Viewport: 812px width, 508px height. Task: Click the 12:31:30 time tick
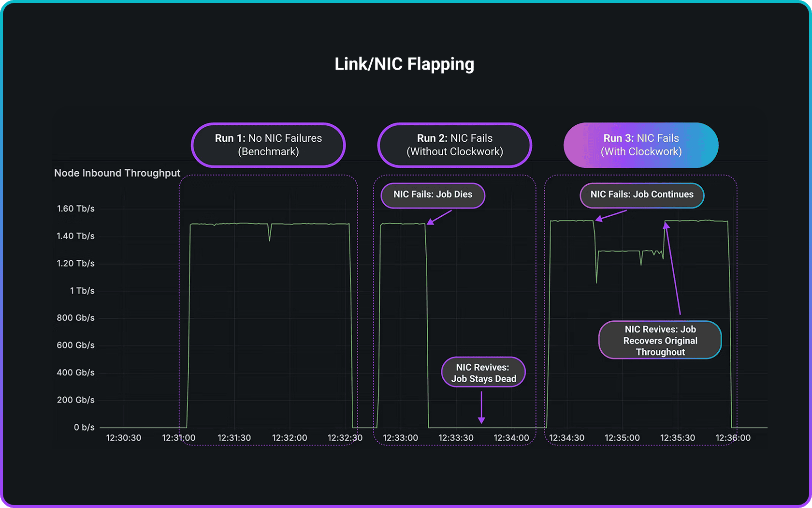tap(234, 438)
